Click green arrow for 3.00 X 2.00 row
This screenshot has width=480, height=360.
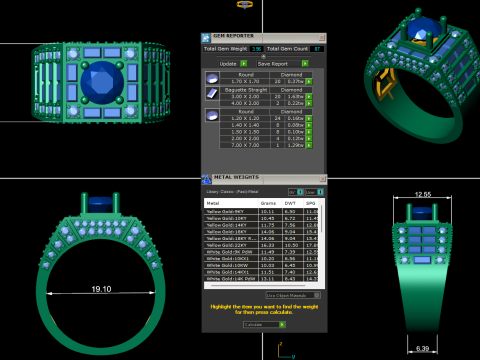click(x=309, y=97)
